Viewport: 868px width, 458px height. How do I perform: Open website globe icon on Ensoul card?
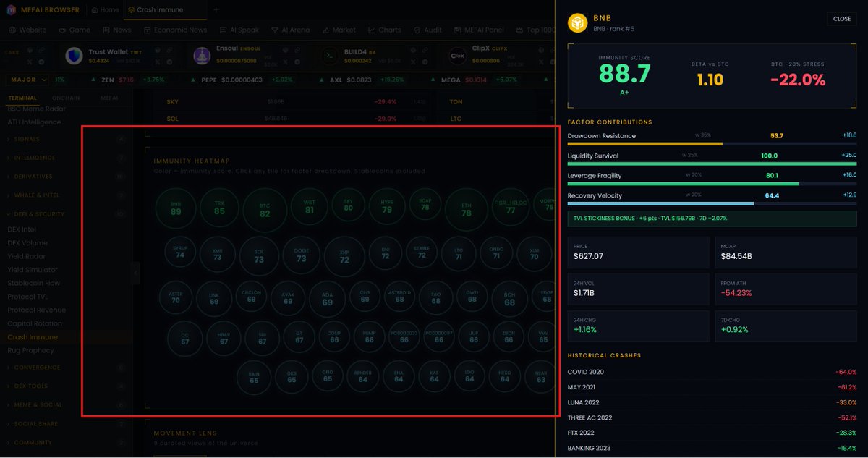coord(284,50)
